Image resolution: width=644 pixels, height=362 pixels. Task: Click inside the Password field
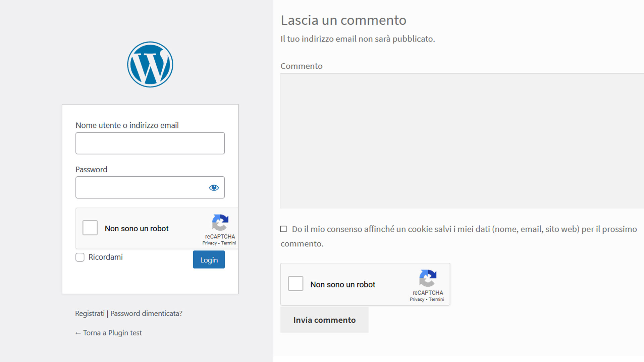pos(141,188)
